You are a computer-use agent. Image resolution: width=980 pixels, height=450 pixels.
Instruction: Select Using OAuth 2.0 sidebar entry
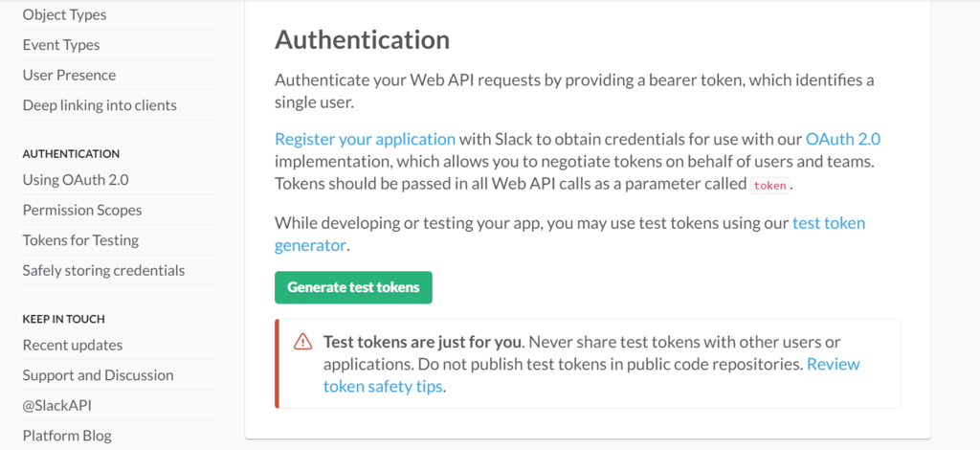tap(76, 180)
